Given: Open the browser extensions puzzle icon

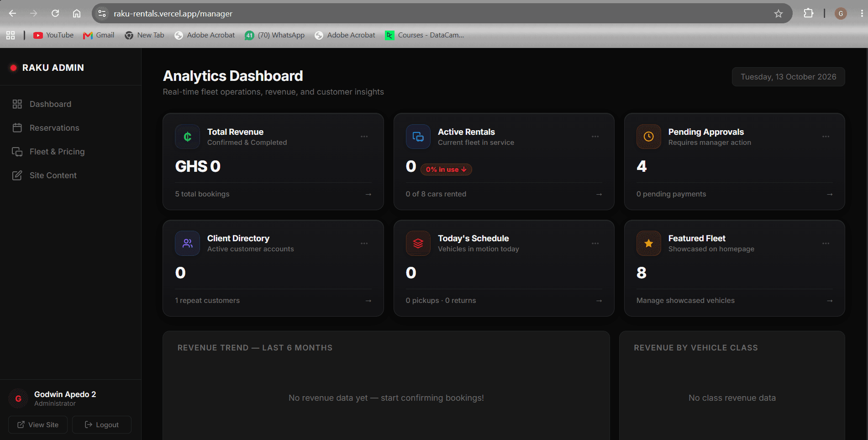Looking at the screenshot, I should 808,13.
